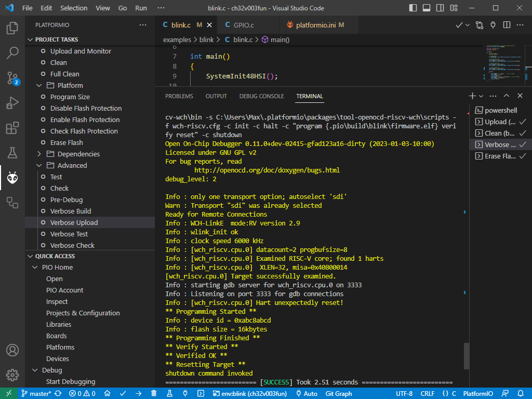Toggle the secondary side bar layout button
This screenshot has width=532, height=399.
pyautogui.click(x=440, y=8)
